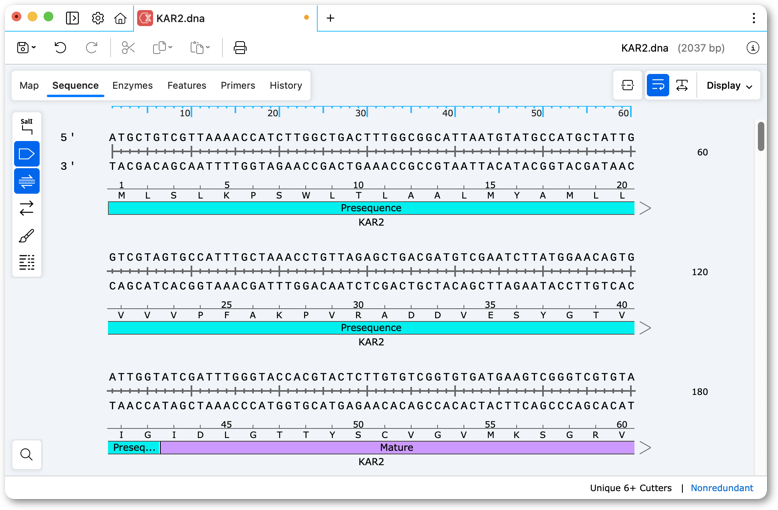
Task: Click the Unique 6+ Cutters label
Action: click(x=631, y=488)
